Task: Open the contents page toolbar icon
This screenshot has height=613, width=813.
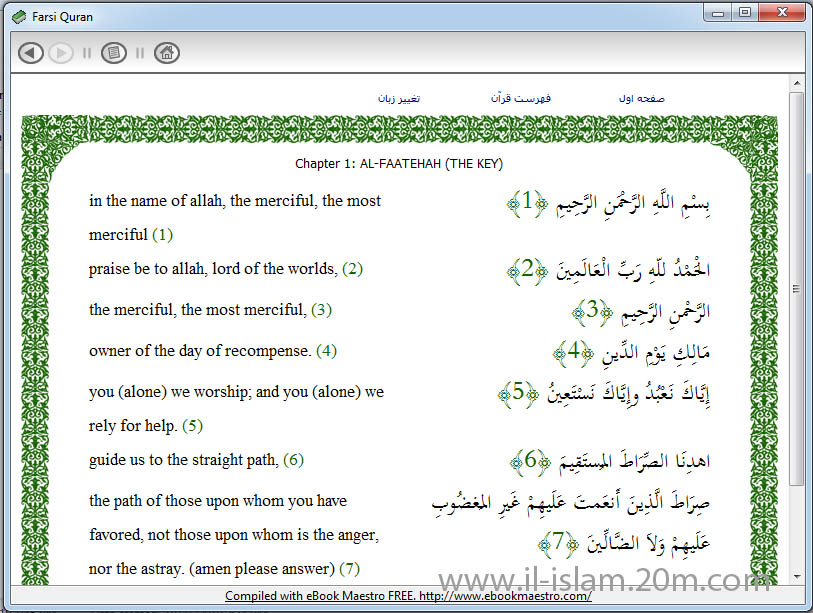Action: click(x=114, y=53)
